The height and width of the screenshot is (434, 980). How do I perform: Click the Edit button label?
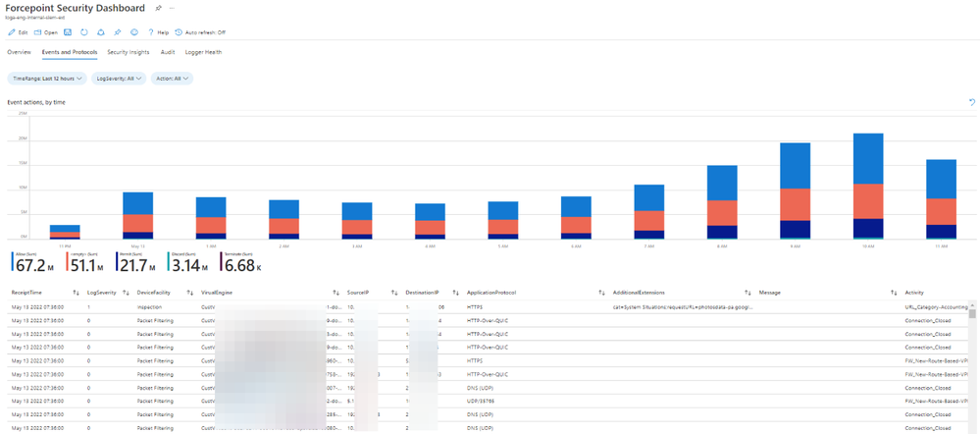(x=24, y=31)
